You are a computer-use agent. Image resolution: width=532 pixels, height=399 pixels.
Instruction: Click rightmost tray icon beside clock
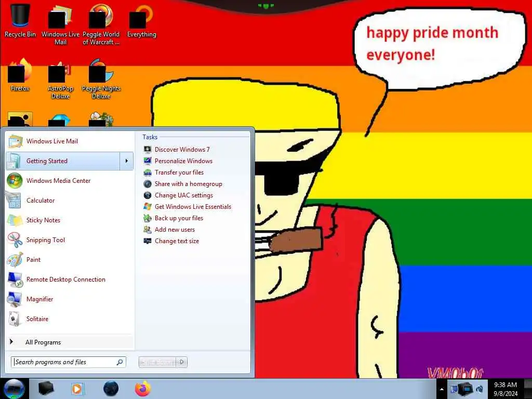[x=480, y=389]
